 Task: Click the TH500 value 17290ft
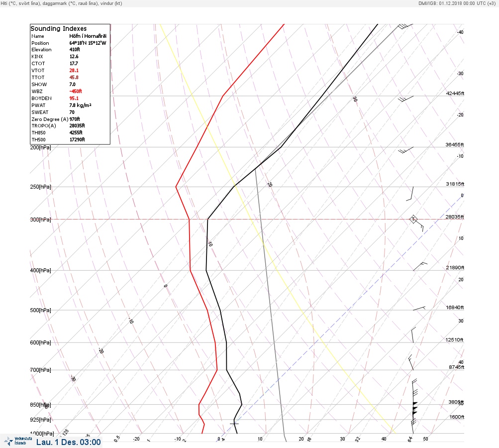[x=77, y=140]
